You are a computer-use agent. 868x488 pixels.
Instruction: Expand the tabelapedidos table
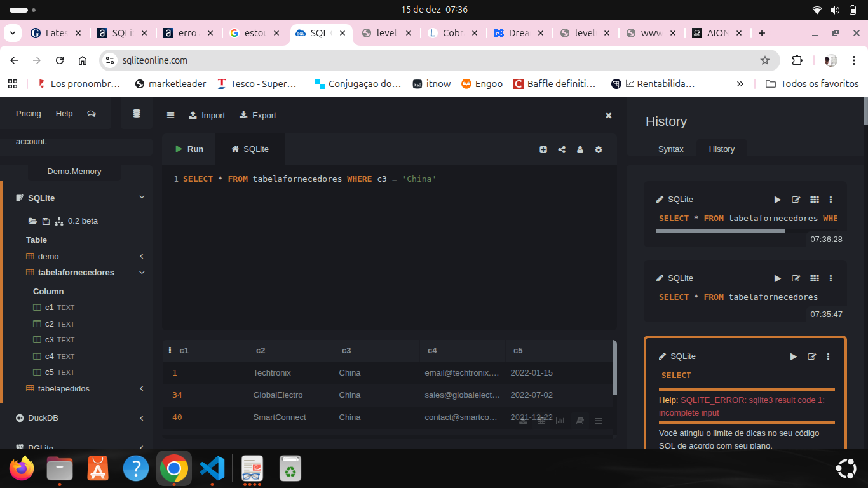[142, 388]
